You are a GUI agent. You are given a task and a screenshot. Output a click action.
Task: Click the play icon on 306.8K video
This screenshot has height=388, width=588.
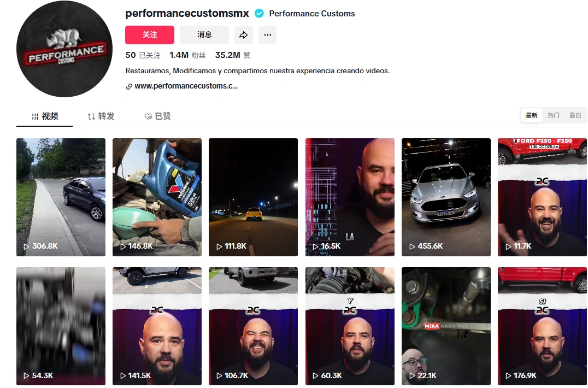26,246
